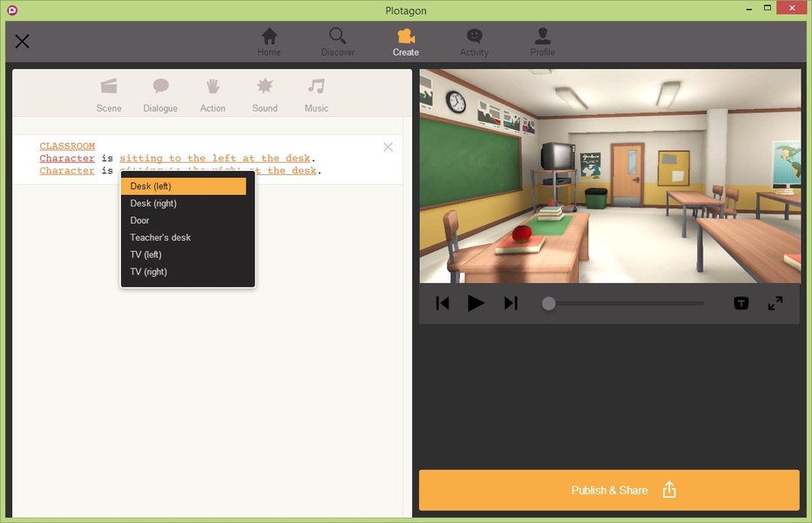Toggle fullscreen video preview

tap(775, 303)
